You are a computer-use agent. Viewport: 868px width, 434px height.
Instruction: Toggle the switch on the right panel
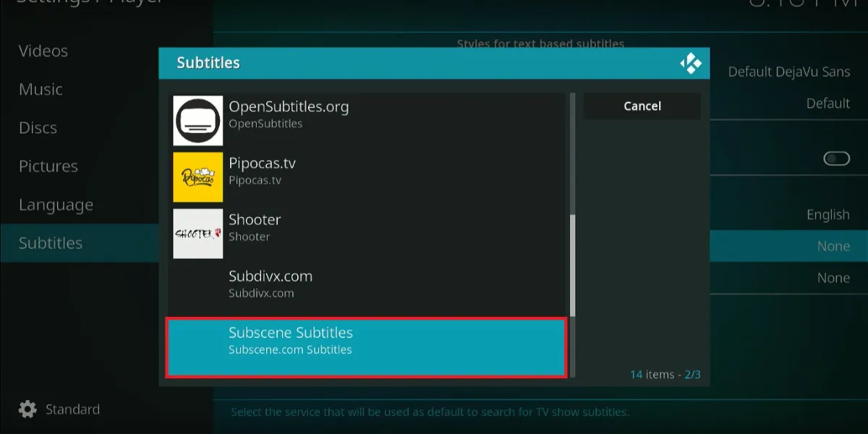837,158
